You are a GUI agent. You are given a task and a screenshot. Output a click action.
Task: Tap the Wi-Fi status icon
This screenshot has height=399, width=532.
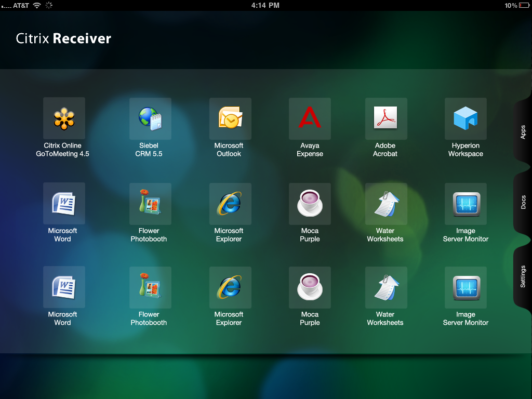point(37,5)
